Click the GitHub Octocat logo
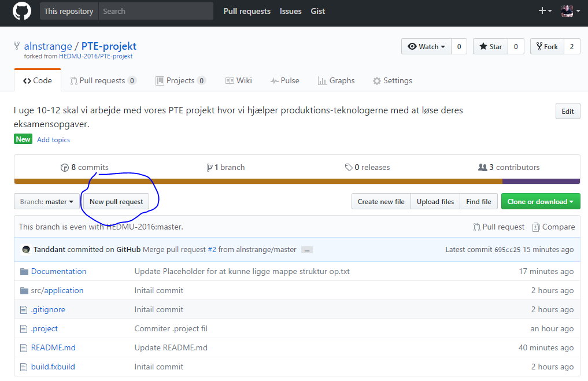 point(22,11)
